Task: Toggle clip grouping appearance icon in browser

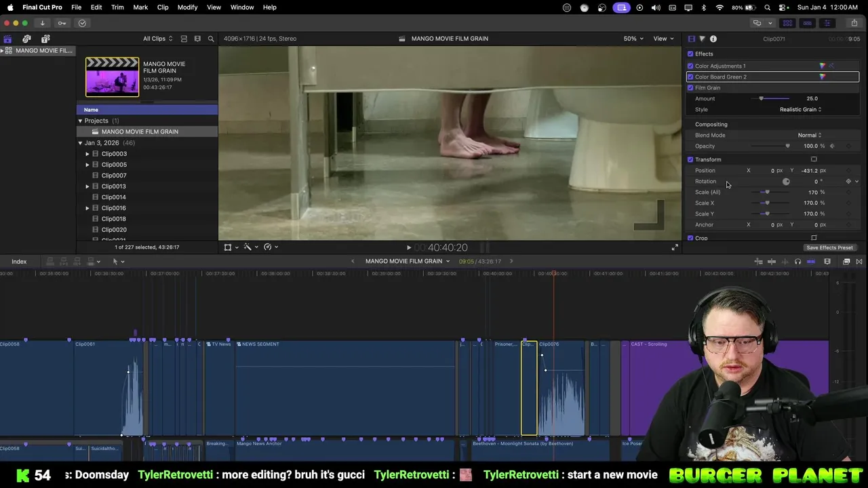Action: (184, 39)
